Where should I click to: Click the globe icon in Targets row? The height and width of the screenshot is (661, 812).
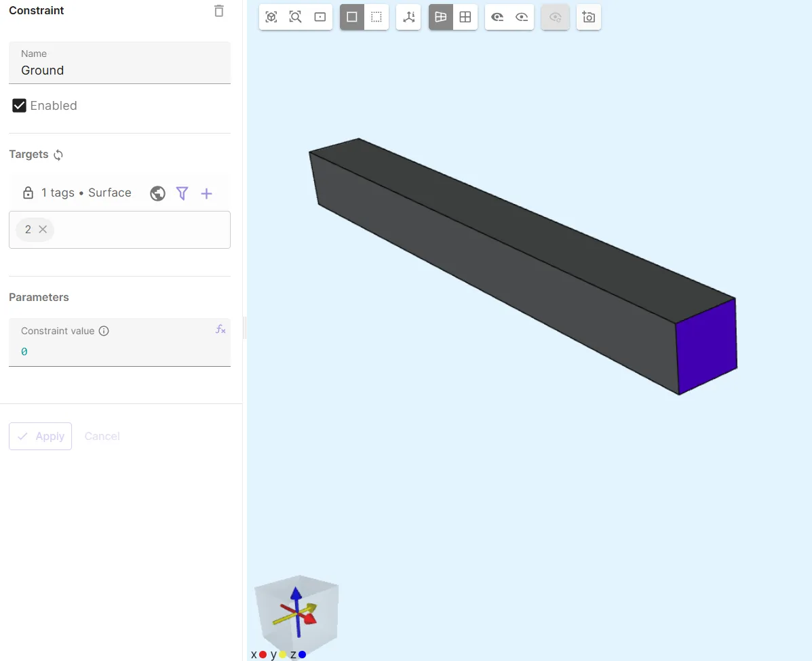tap(157, 194)
